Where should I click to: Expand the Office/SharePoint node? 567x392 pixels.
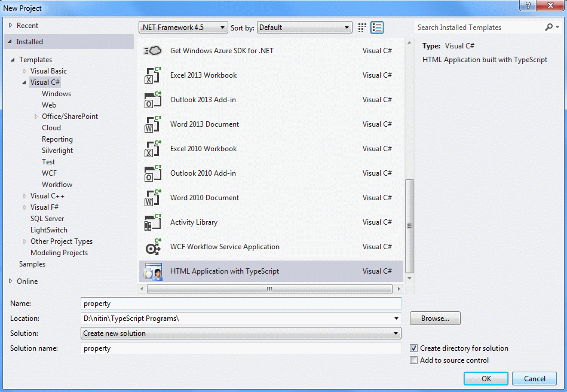[36, 117]
